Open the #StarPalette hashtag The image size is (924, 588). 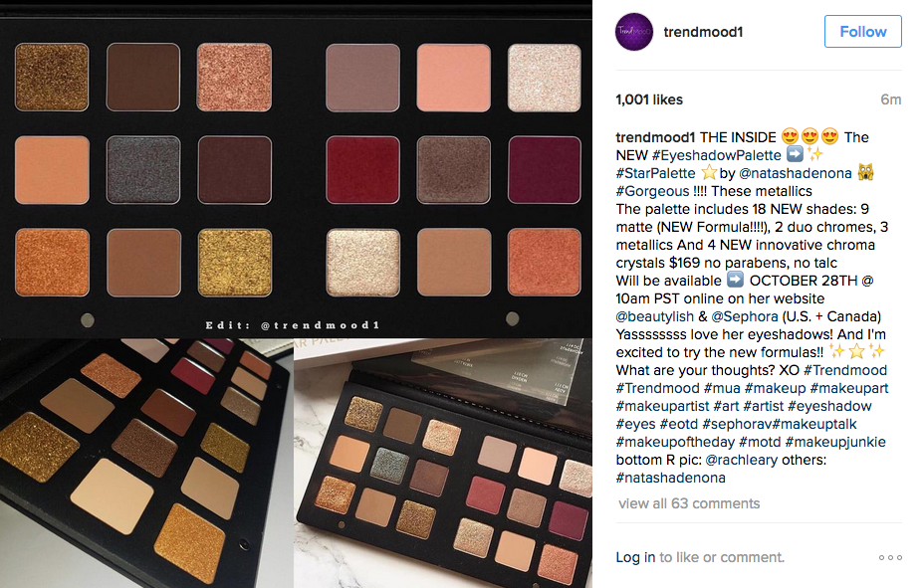pyautogui.click(x=655, y=174)
